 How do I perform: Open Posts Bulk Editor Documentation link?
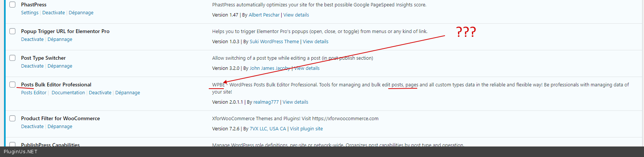(68, 93)
